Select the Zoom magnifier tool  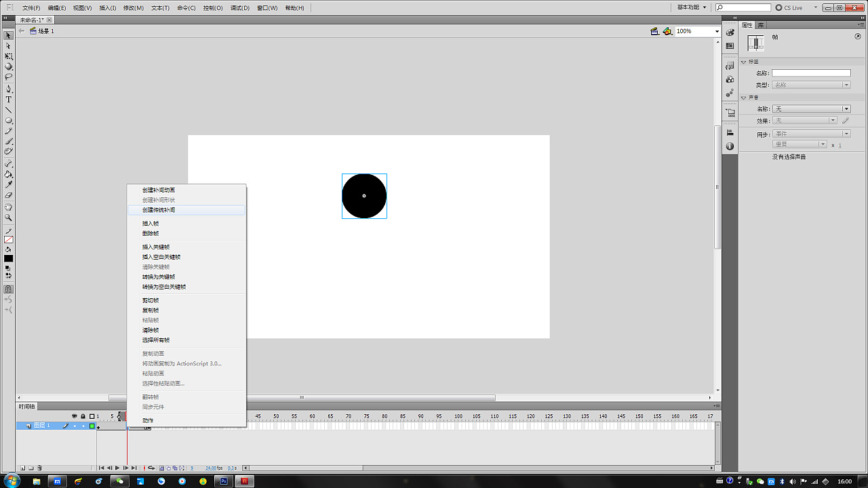tap(9, 218)
